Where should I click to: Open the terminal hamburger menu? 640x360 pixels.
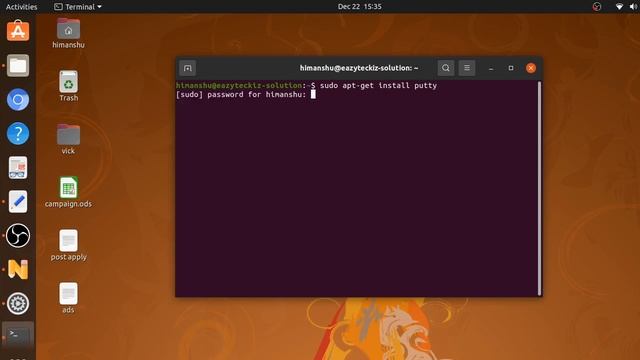(x=467, y=68)
